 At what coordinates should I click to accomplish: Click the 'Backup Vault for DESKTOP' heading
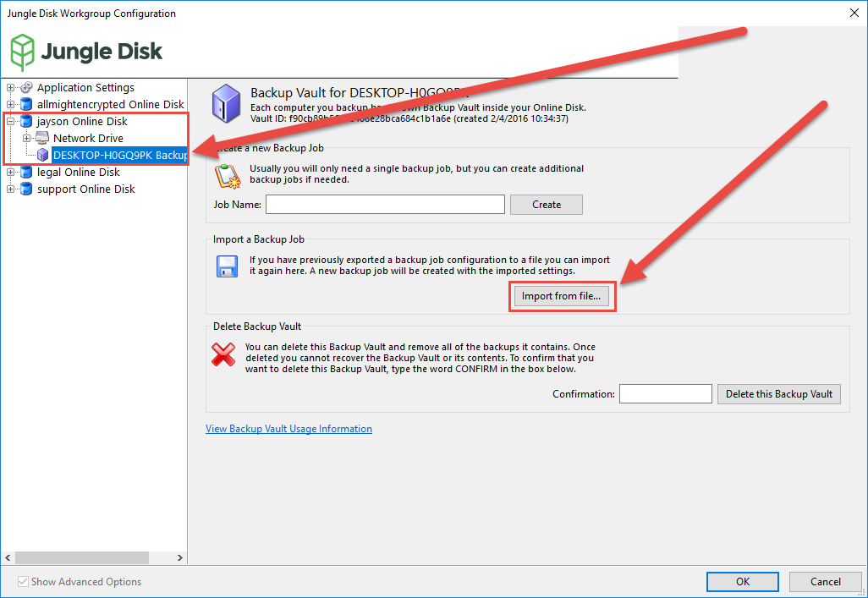pos(360,92)
